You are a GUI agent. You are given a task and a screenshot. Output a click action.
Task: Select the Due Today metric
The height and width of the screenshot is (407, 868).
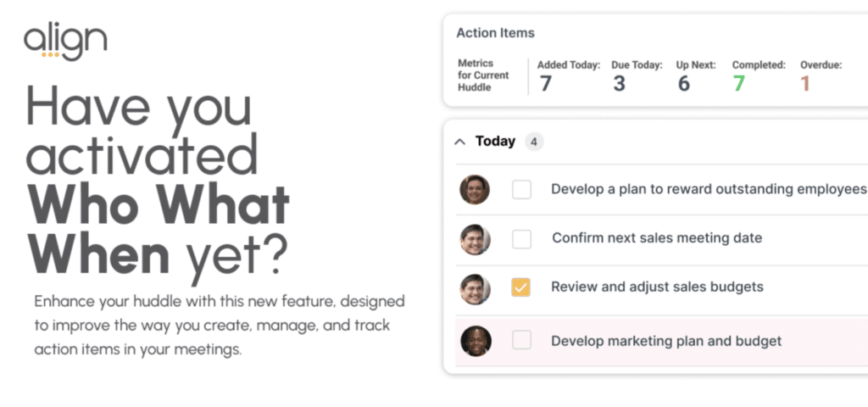click(x=619, y=83)
